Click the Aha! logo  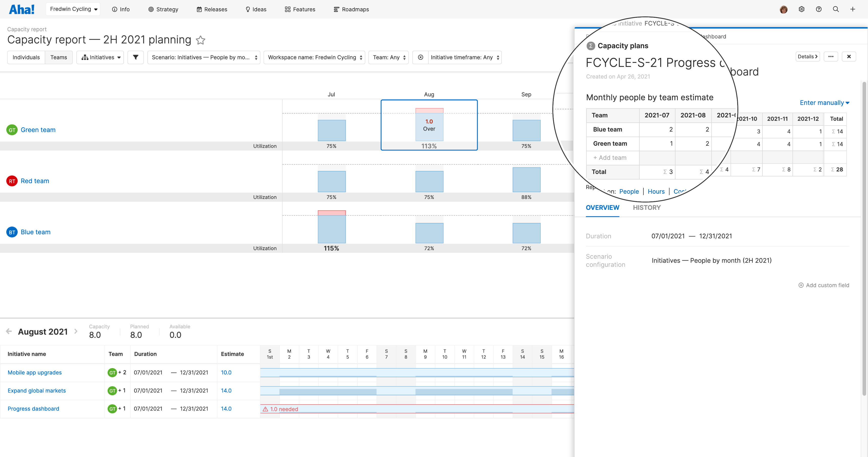pyautogui.click(x=21, y=9)
